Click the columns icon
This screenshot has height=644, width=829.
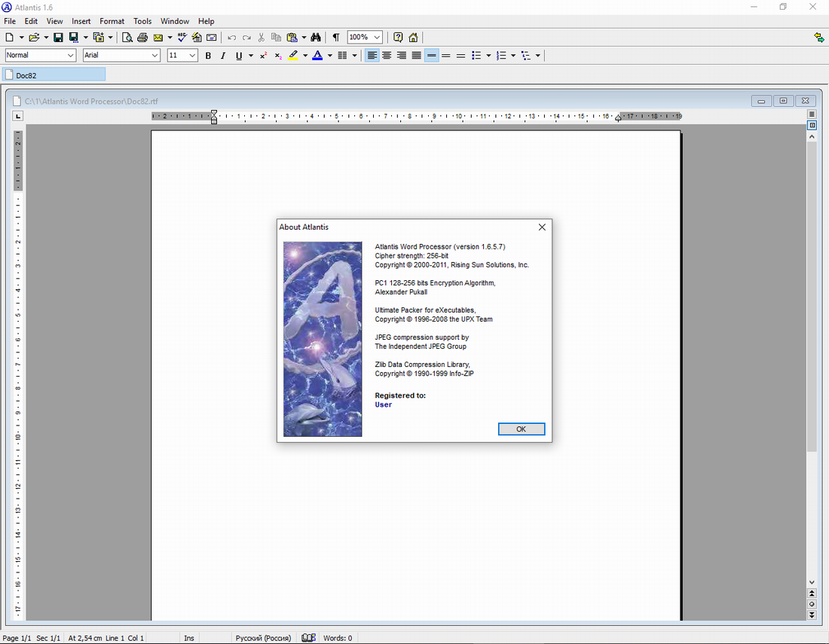click(342, 56)
